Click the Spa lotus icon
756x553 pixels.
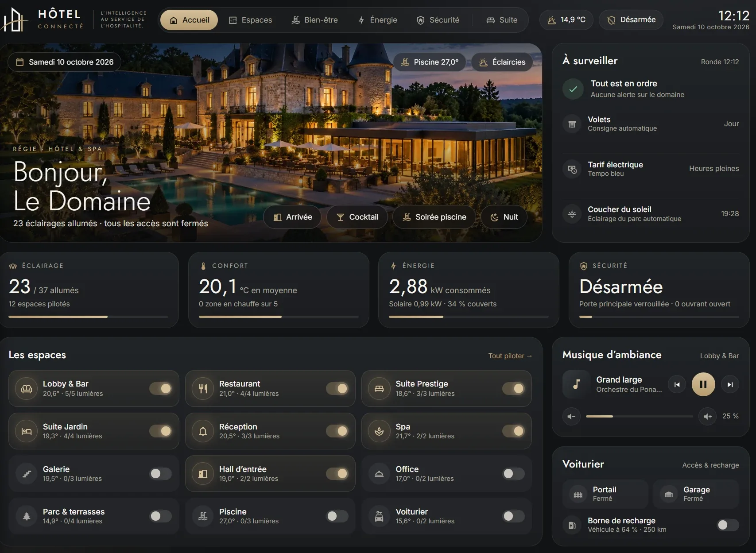click(x=379, y=431)
